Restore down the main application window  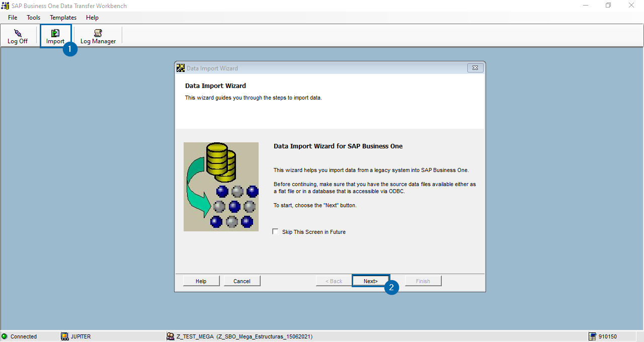(x=608, y=6)
